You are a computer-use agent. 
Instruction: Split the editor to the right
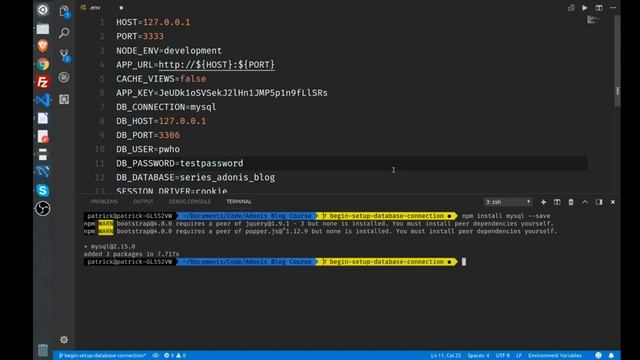coord(599,8)
